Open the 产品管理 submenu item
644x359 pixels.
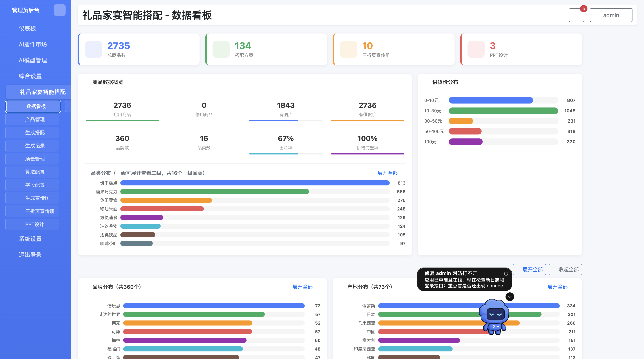[32, 120]
